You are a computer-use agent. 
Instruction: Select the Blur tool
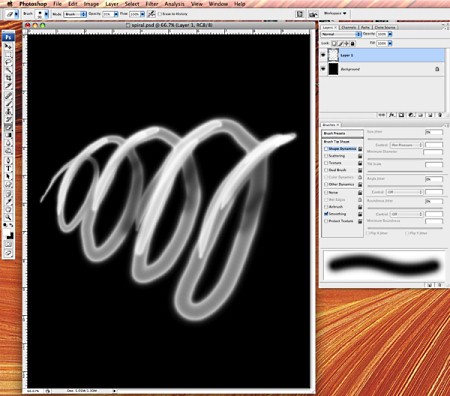[8, 144]
